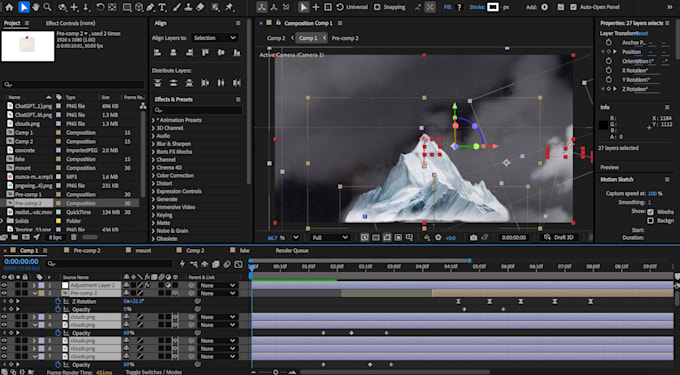Click Delete trash icon in Project panel
Image resolution: width=680 pixels, height=375 pixels.
coord(73,237)
